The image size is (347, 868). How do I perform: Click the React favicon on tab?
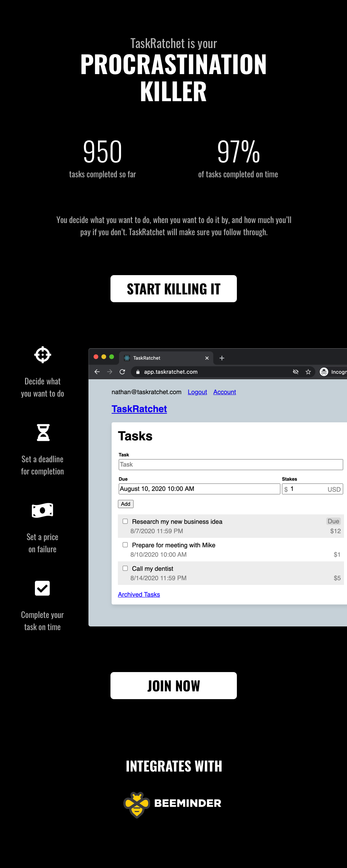(127, 358)
